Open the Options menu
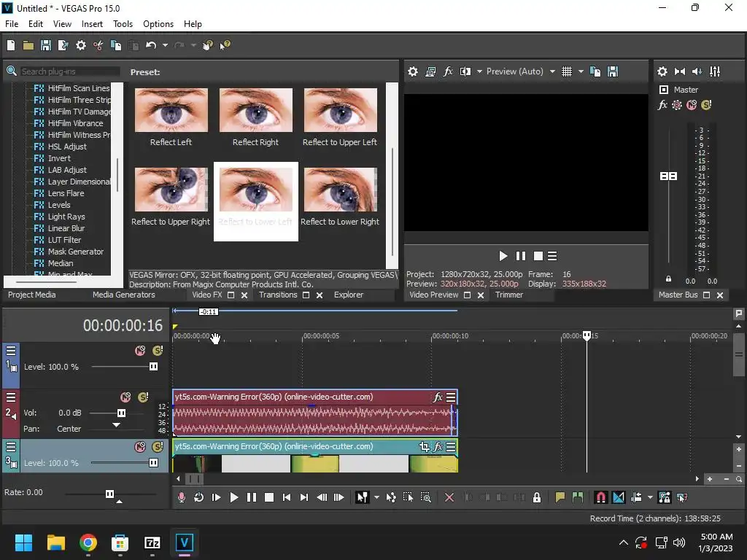Screen dimensions: 747x560 coord(158,24)
